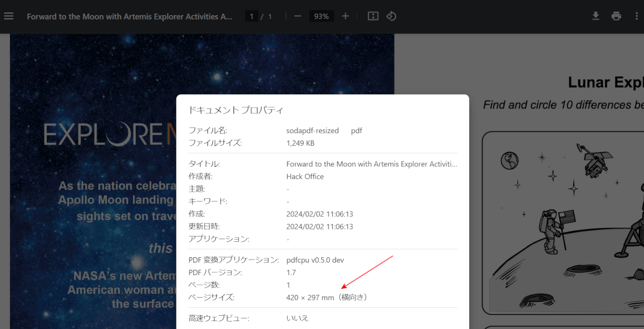Click the タイトル label
644x329 pixels.
[204, 164]
